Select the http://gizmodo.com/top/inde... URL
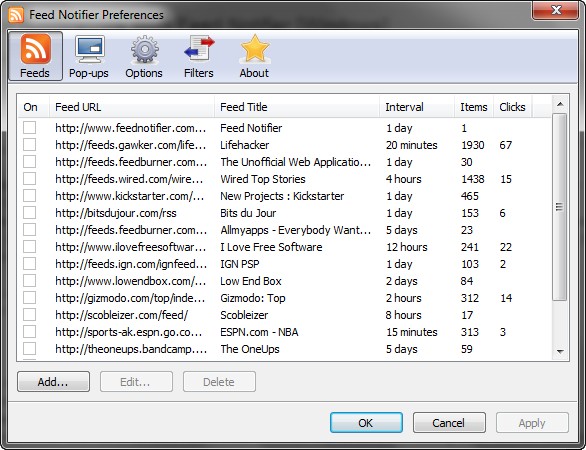Screen dimensions: 586x450 130,298
